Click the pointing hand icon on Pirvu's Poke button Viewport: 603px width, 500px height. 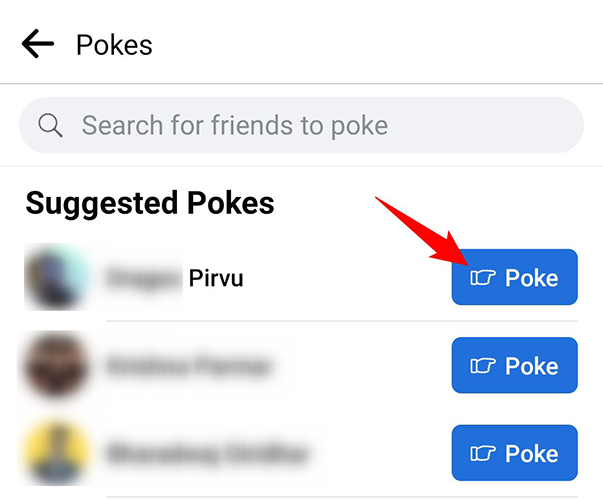point(482,278)
